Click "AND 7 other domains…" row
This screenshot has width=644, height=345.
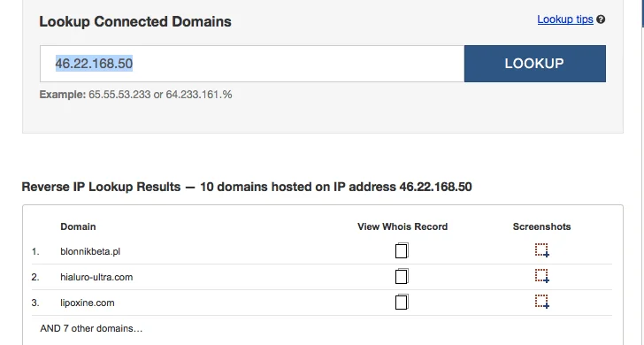(x=91, y=328)
